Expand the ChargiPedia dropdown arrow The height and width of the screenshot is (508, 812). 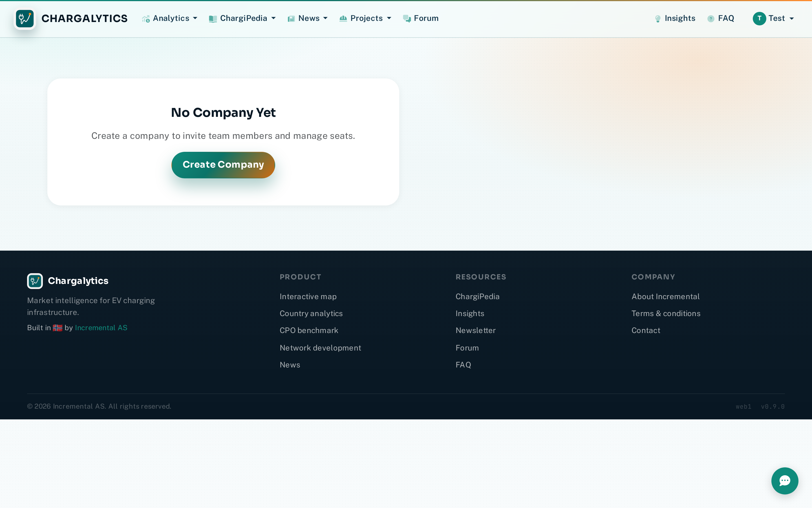273,18
